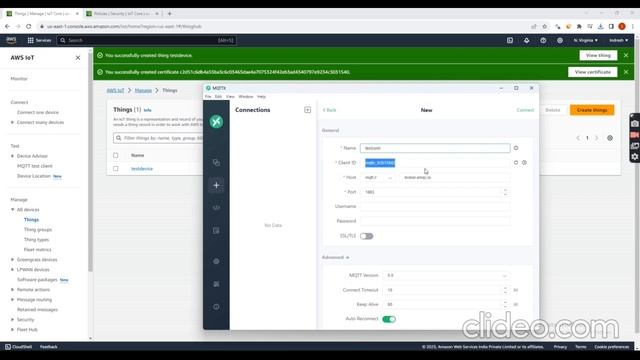Close the AWS IoT navigation panel
The height and width of the screenshot is (360, 640).
click(78, 58)
